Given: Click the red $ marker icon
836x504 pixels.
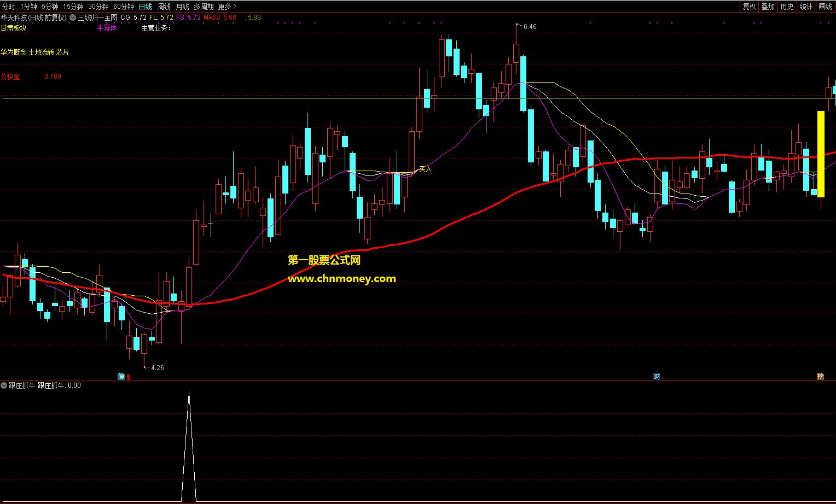Looking at the screenshot, I should tap(129, 377).
